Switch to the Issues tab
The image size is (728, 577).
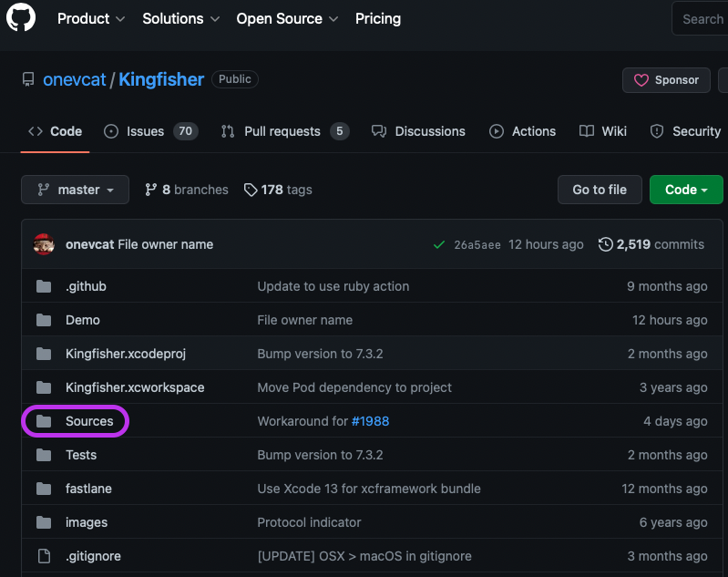coord(151,131)
